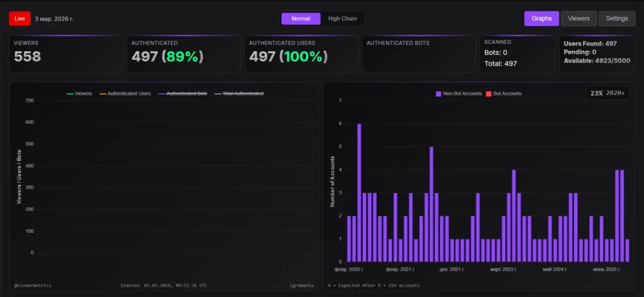Click the tallest bar in account chart

[x=359, y=192]
